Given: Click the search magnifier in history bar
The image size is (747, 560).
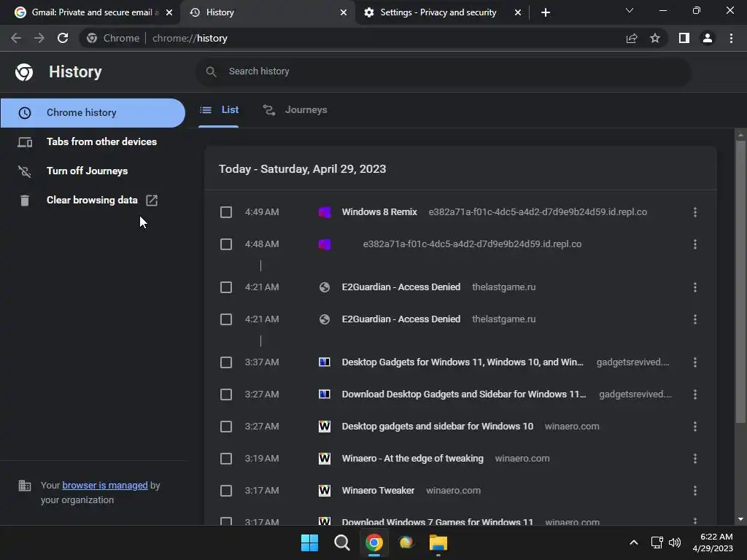Looking at the screenshot, I should click(x=211, y=71).
